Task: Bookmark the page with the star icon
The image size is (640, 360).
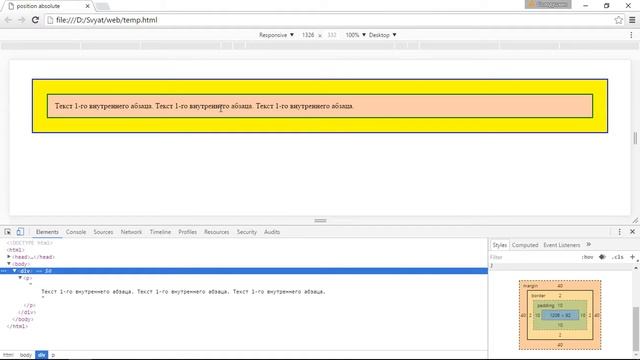Action: (618, 20)
